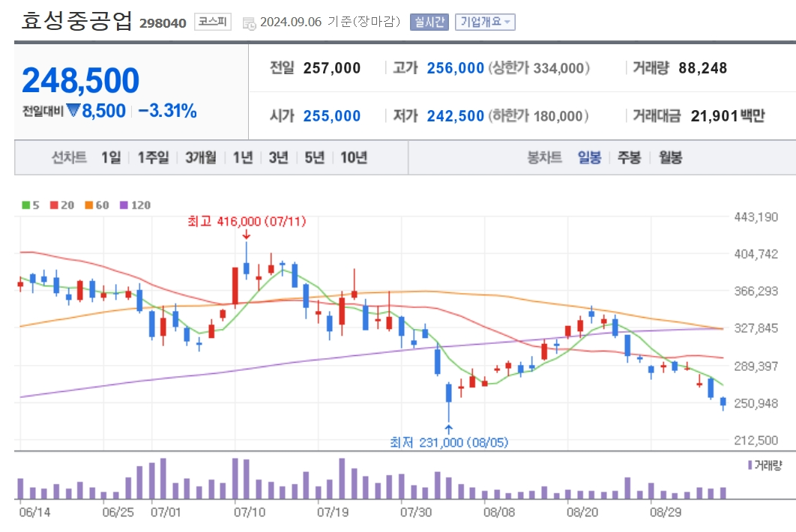Click the 상한가 334,000 text

click(539, 68)
